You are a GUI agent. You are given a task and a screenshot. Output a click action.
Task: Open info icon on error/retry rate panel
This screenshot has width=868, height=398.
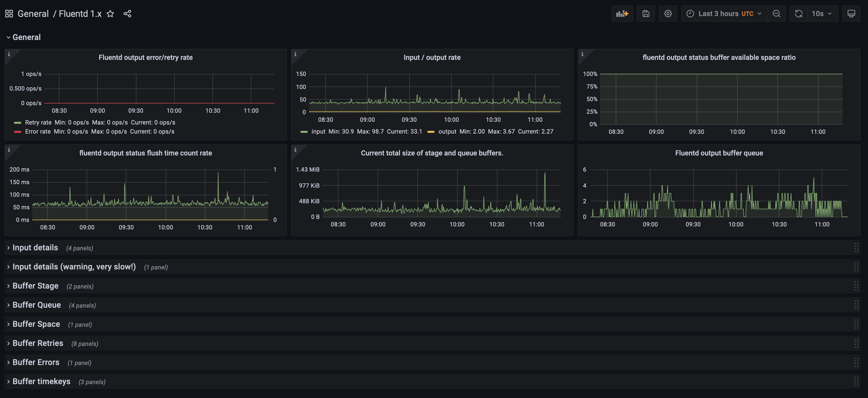coord(9,54)
